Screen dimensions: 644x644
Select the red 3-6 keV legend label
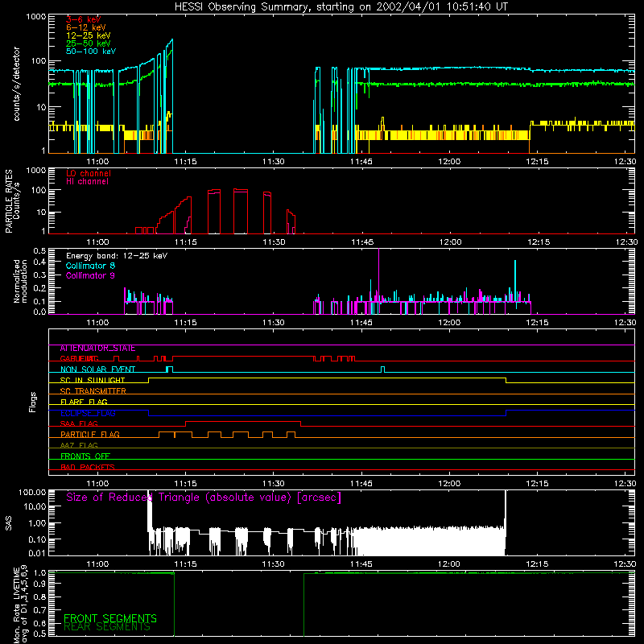pos(84,19)
